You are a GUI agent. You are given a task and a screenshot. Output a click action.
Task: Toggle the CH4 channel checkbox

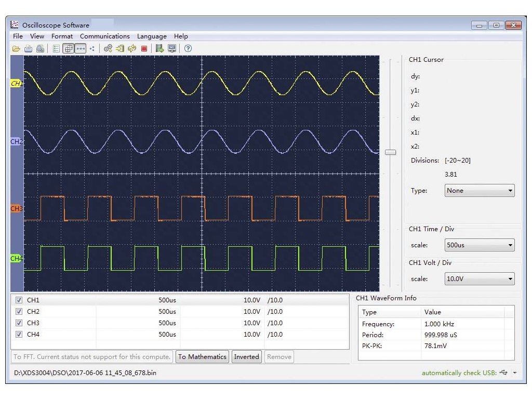tap(19, 335)
